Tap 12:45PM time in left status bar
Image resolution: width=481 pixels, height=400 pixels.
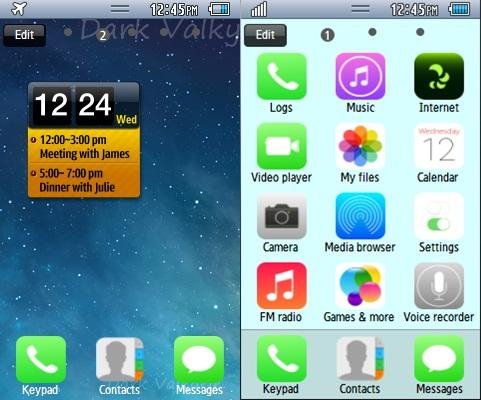[x=174, y=9]
